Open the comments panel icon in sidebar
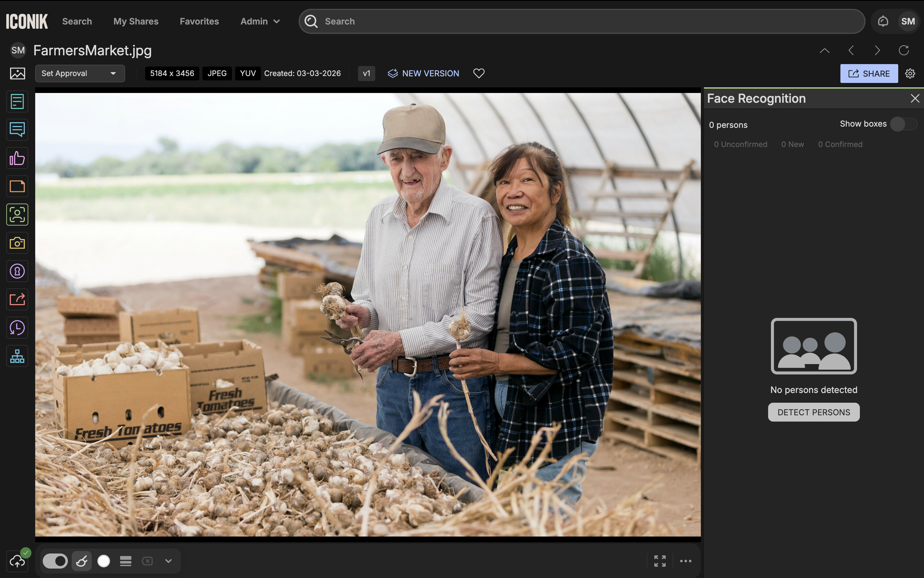Screen dimensions: 924x578 tap(17, 130)
